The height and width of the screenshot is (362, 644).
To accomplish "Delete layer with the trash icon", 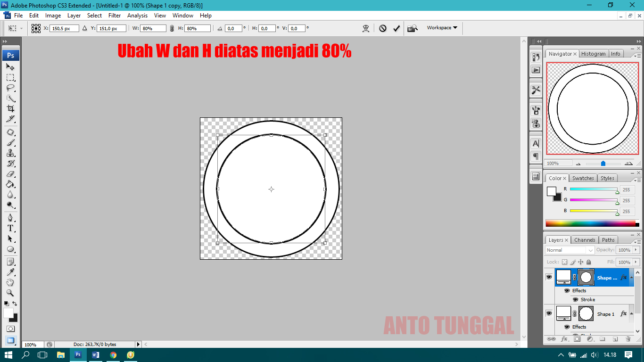I will coord(628,339).
